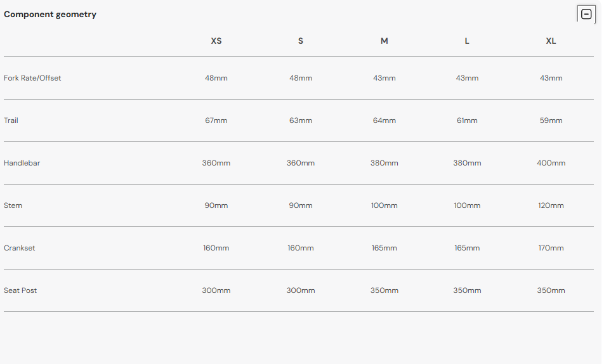The width and height of the screenshot is (611, 364).
Task: Click the 59mm Trail value for XL
Action: (551, 120)
